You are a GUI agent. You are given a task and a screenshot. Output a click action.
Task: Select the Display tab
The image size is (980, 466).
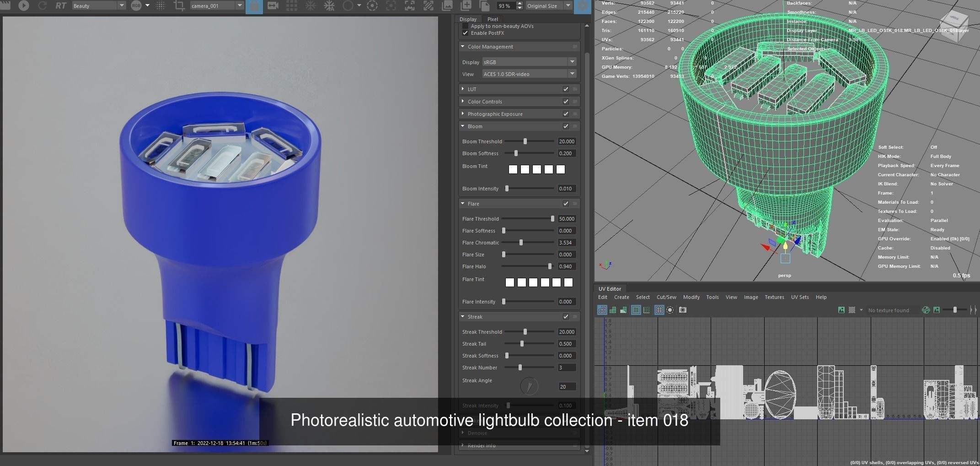pos(468,19)
